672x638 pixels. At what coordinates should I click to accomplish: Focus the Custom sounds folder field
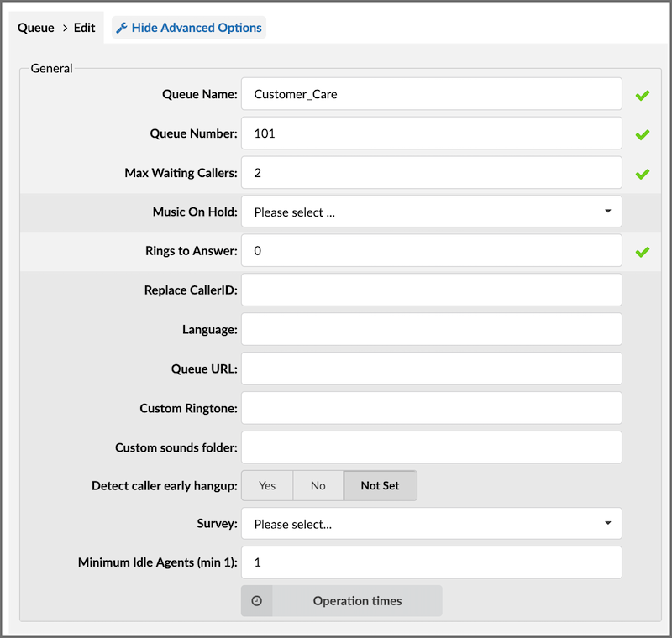pyautogui.click(x=432, y=447)
